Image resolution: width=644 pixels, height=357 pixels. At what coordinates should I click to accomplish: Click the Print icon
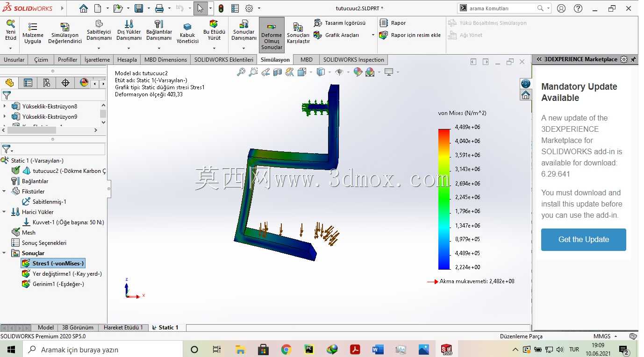pyautogui.click(x=159, y=8)
